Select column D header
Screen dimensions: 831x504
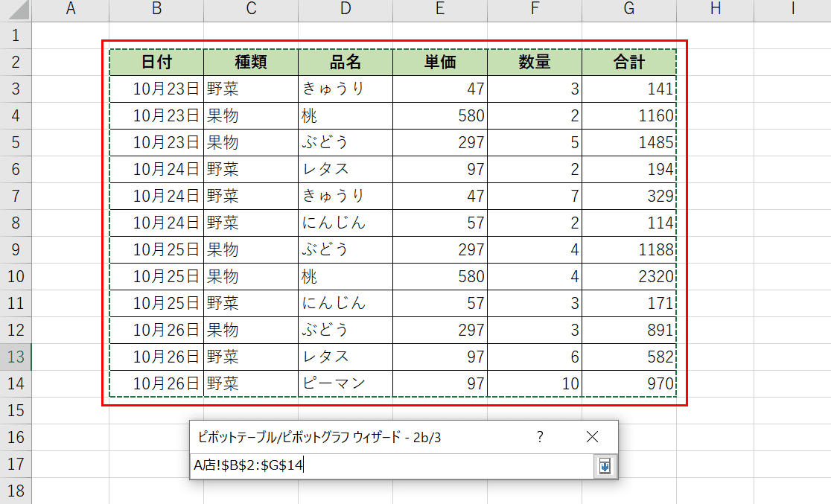(346, 10)
